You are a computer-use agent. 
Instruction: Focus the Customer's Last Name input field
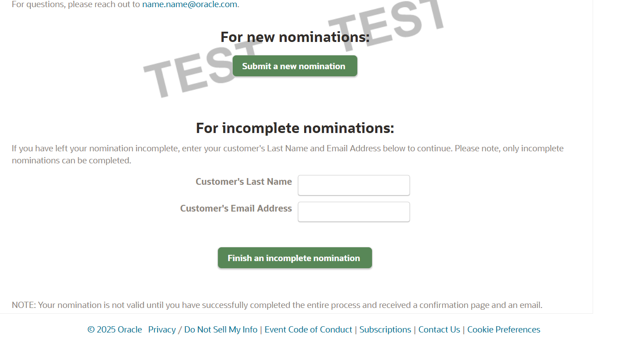[353, 185]
